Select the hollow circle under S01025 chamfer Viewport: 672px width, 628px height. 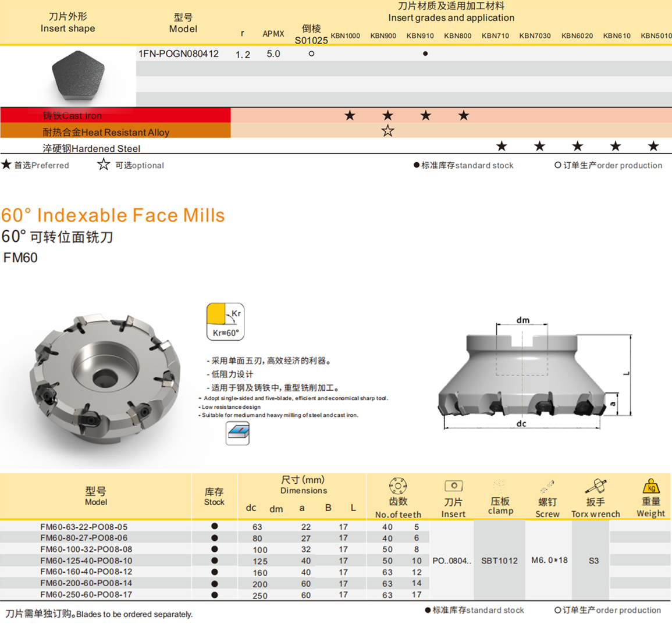311,53
